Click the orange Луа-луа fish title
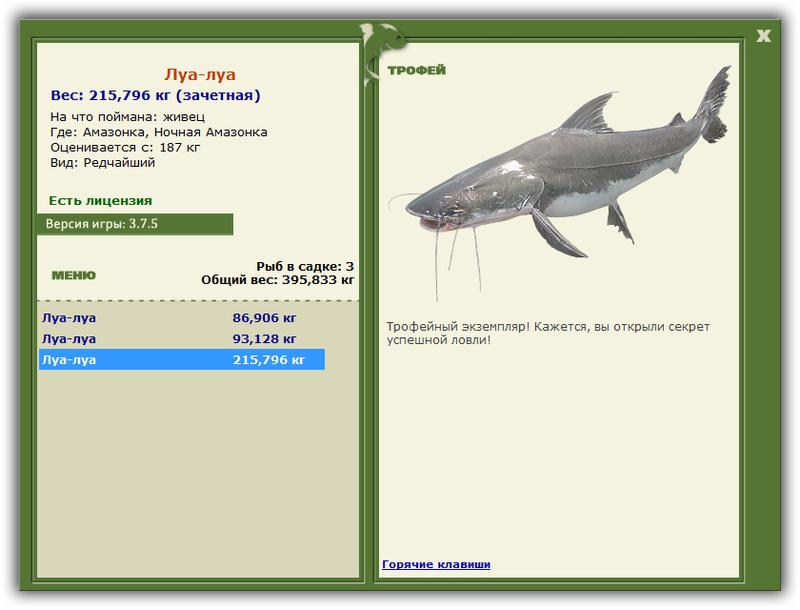This screenshot has height=610, width=800. coord(199,74)
